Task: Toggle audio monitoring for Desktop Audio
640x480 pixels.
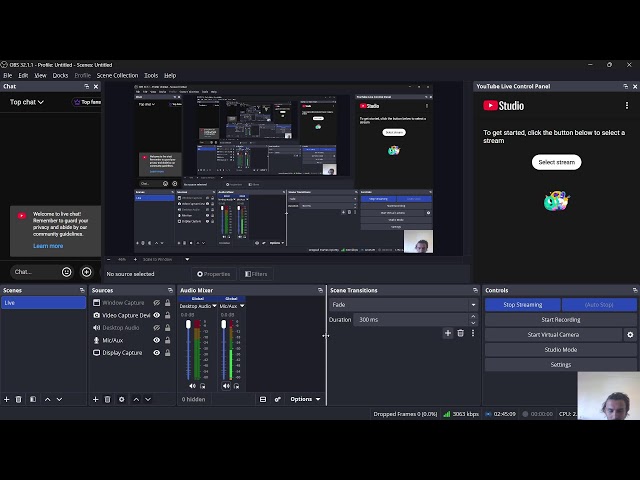Action: click(203, 386)
